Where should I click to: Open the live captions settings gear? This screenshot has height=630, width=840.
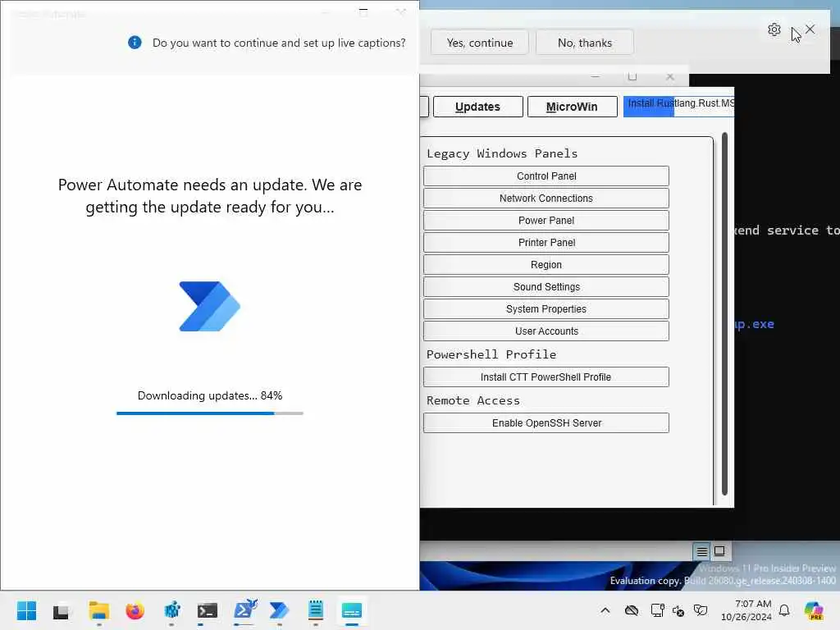774,30
